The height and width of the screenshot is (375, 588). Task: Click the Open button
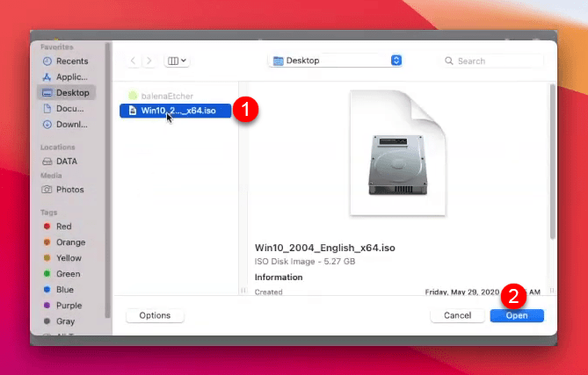point(517,315)
